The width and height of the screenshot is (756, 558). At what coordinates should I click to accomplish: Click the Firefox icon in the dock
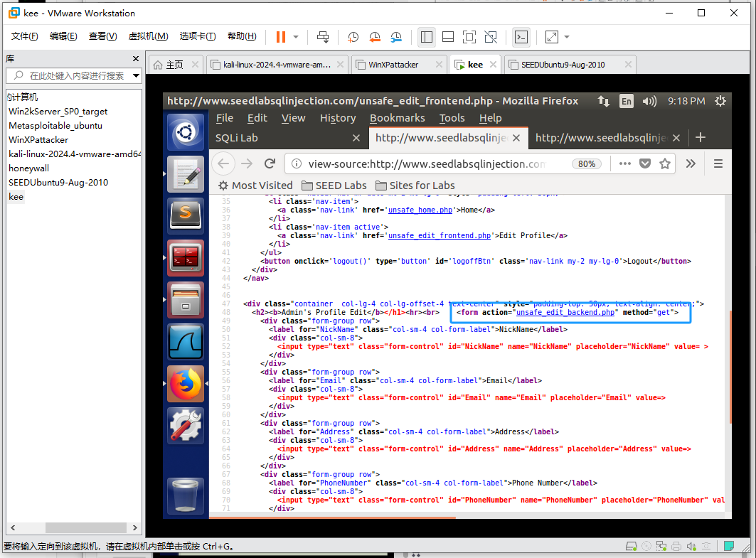coord(186,384)
